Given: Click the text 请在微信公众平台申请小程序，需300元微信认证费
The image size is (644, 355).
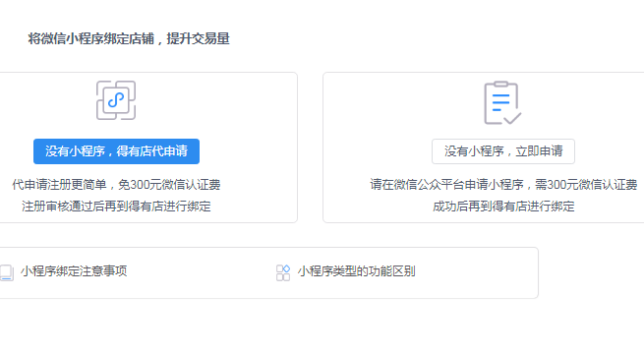Looking at the screenshot, I should click(503, 185).
